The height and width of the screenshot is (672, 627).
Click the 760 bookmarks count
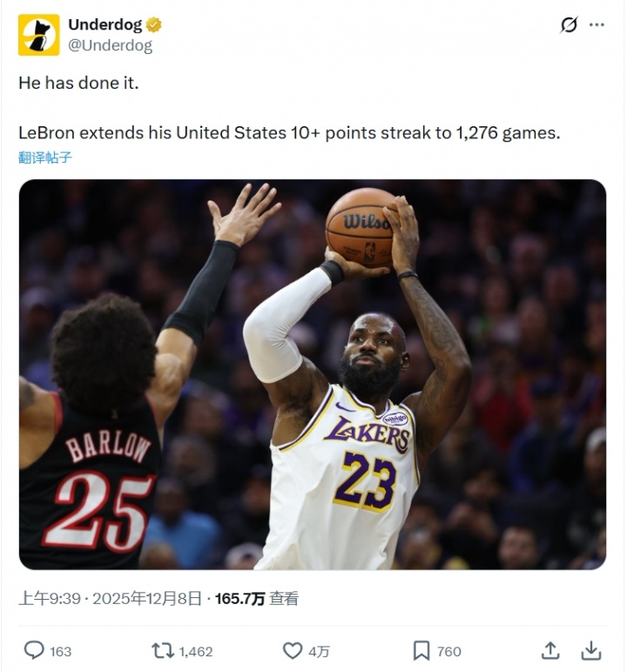point(449,651)
